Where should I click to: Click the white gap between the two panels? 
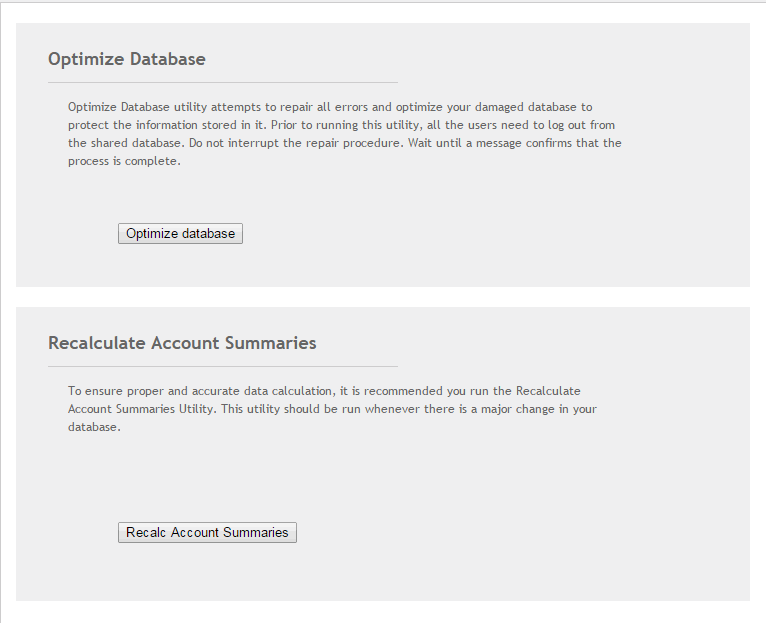point(383,297)
